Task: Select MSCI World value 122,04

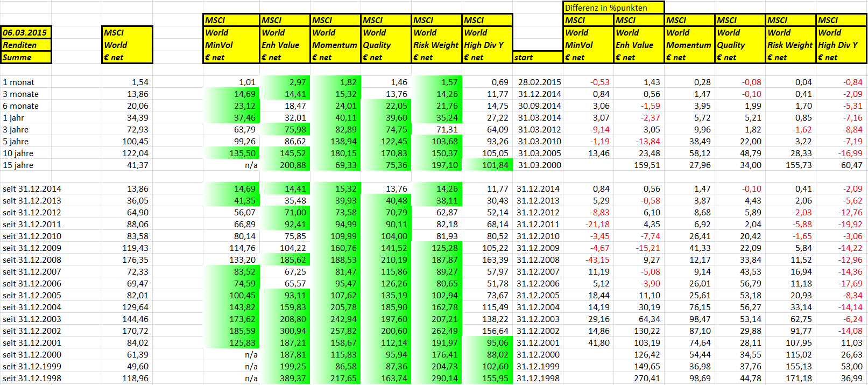Action: [135, 153]
